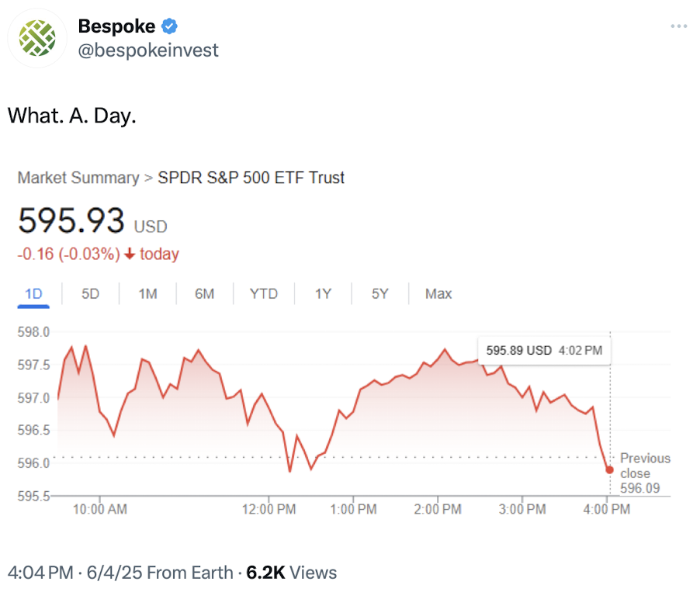The height and width of the screenshot is (599, 700).
Task: Click the blue verified badge
Action: coord(170,26)
